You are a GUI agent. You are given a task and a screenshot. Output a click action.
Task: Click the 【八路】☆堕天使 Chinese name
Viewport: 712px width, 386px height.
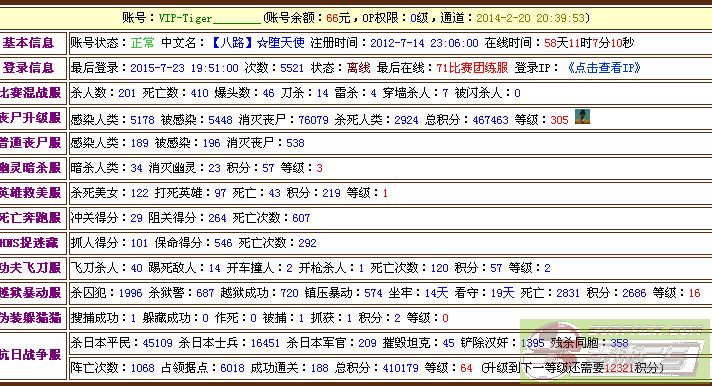257,43
